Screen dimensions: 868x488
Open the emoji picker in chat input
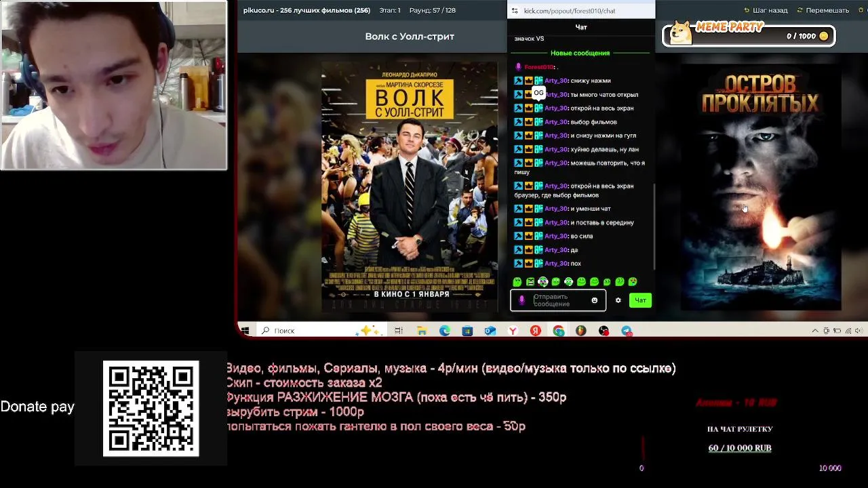(x=595, y=300)
